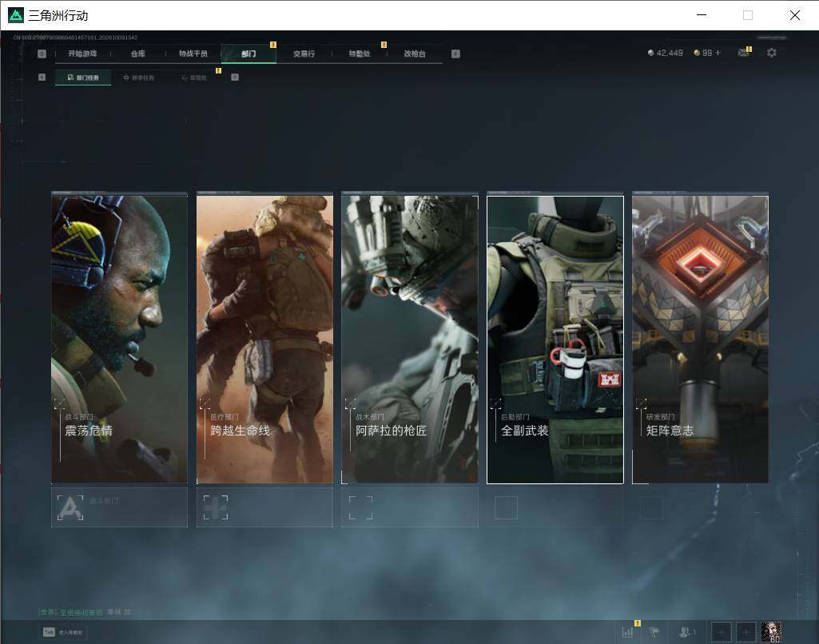
Task: Open the settings gear icon
Action: coord(772,52)
